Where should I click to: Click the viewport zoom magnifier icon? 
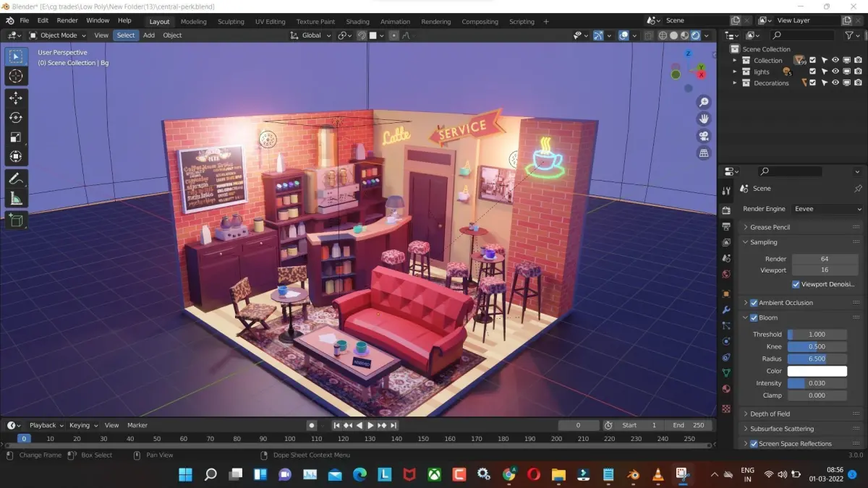point(703,102)
